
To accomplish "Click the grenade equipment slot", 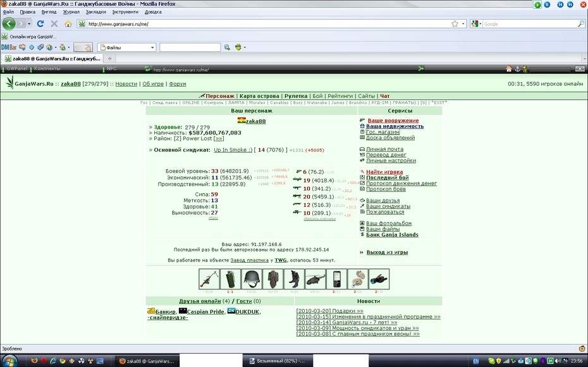I will pyautogui.click(x=230, y=279).
